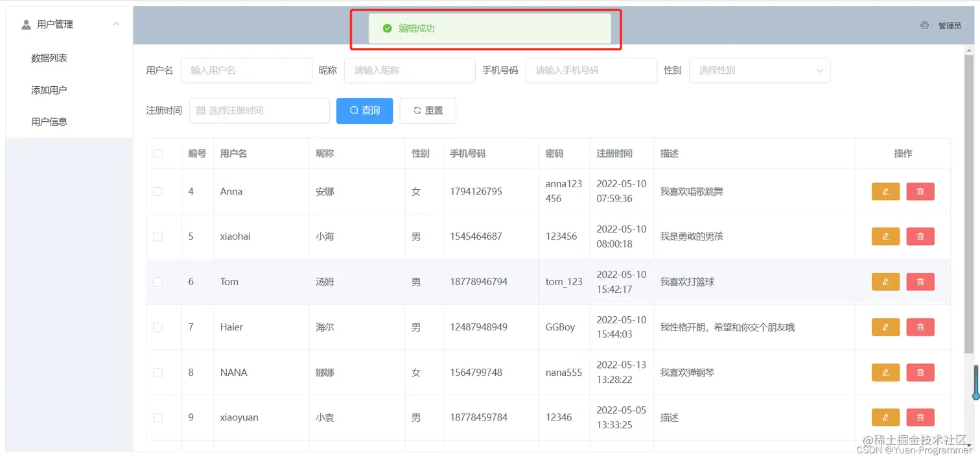Click the 操作 column header

[x=903, y=154]
